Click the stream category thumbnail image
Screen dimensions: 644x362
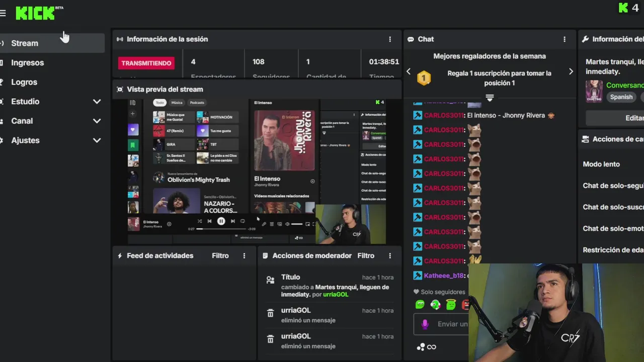(x=594, y=91)
